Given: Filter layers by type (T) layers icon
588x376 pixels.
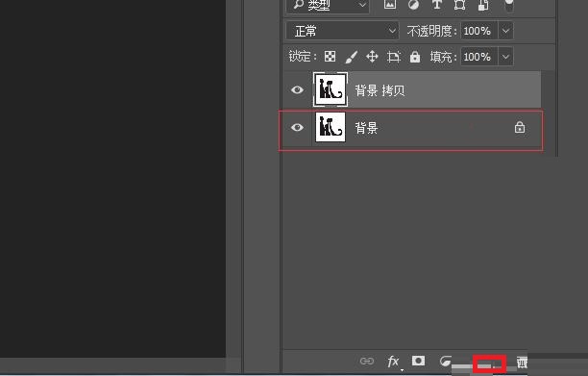Looking at the screenshot, I should (436, 4).
